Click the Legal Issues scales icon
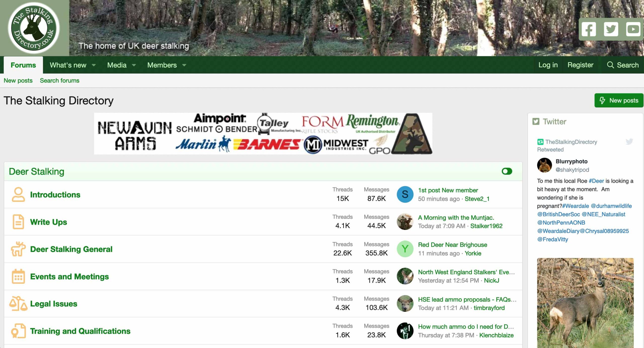644x348 pixels. click(18, 304)
